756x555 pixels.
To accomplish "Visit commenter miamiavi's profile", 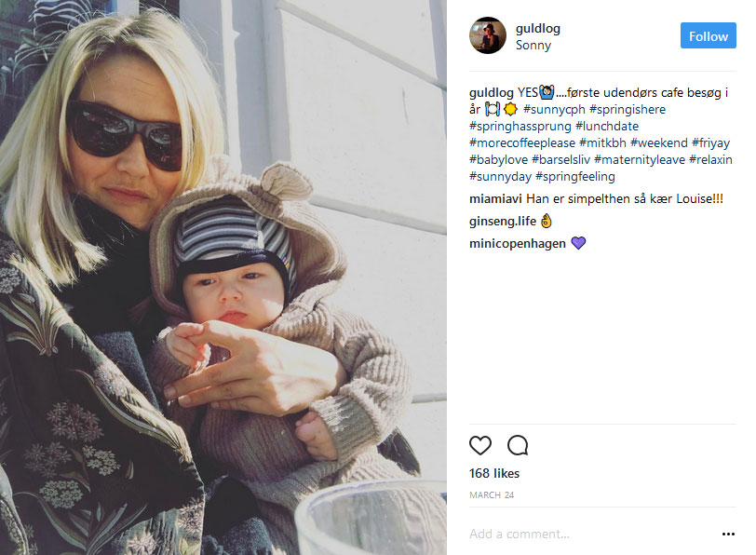I will point(495,198).
